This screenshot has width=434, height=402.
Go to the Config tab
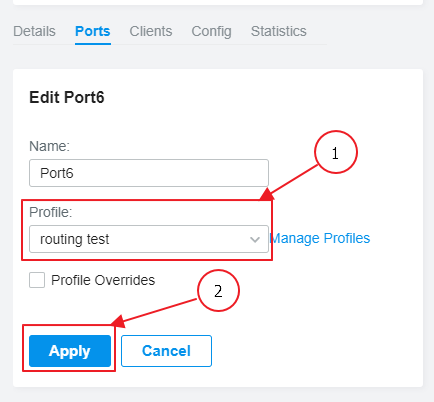[x=211, y=31]
